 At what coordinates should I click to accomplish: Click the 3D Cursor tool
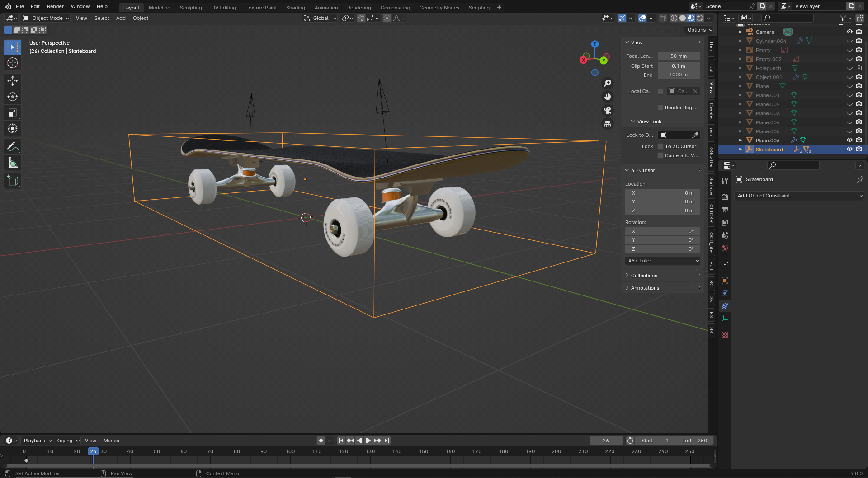pyautogui.click(x=13, y=63)
